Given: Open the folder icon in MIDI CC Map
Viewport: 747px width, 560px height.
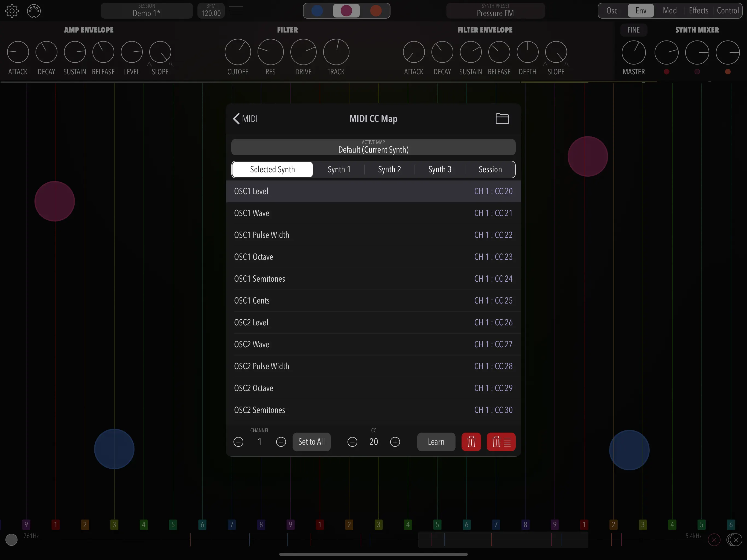Looking at the screenshot, I should click(x=502, y=119).
